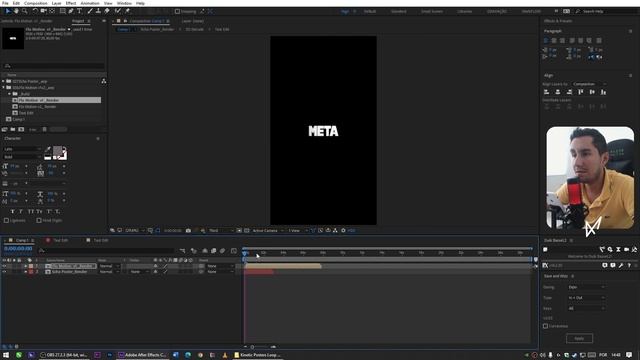Expand layer 1 properties in timeline
This screenshot has height=360, width=640.
(x=25, y=266)
